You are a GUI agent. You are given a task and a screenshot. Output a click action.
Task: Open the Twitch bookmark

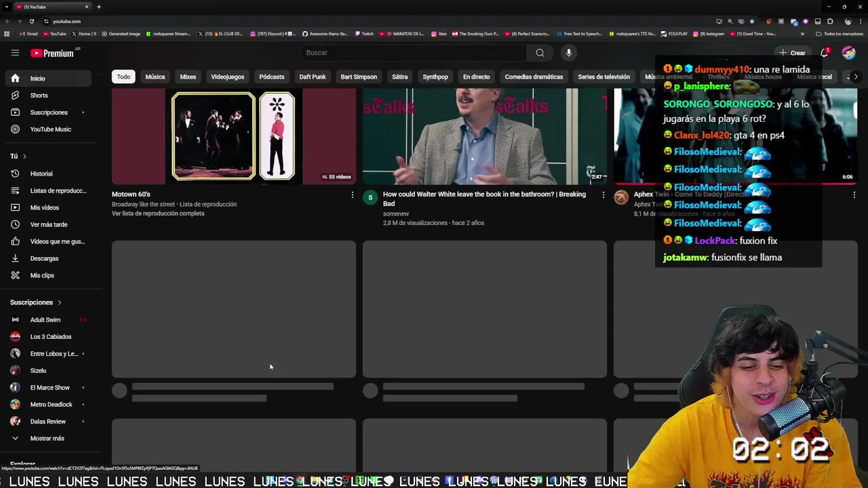[363, 34]
